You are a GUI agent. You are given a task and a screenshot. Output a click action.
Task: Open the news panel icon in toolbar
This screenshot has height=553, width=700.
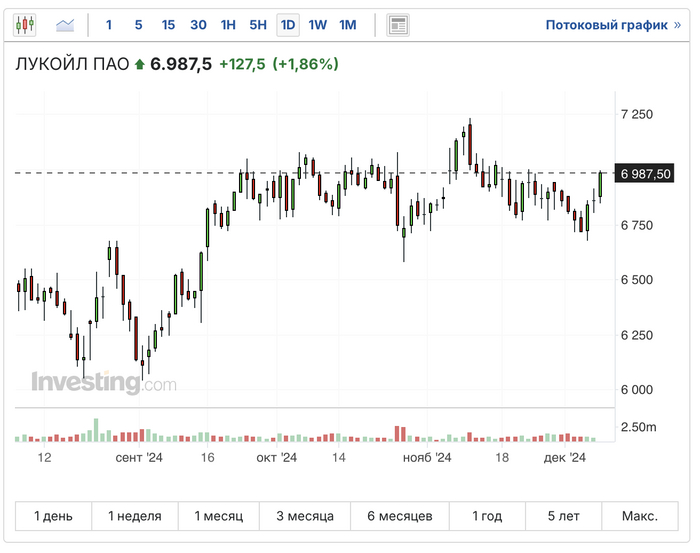(x=398, y=24)
